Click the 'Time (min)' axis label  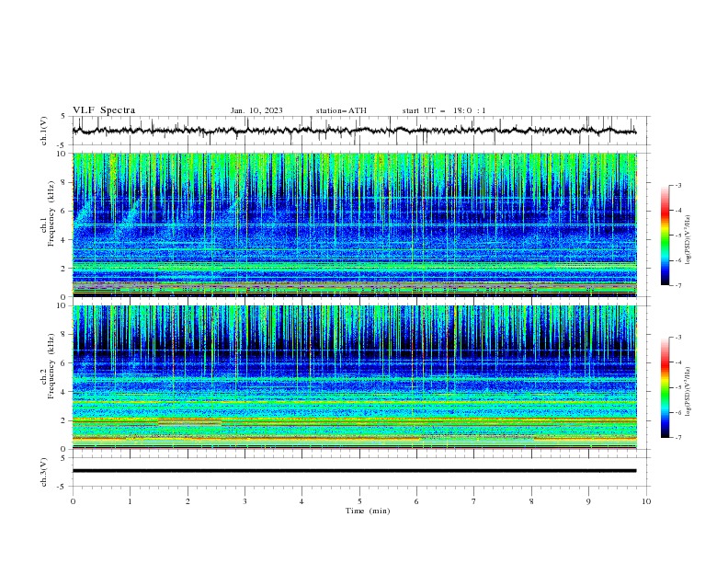click(368, 511)
